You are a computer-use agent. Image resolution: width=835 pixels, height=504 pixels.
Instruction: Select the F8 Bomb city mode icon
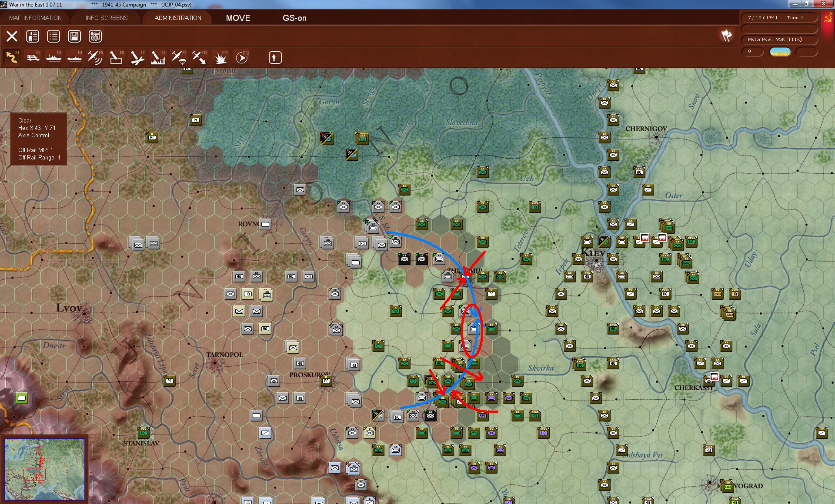click(158, 57)
